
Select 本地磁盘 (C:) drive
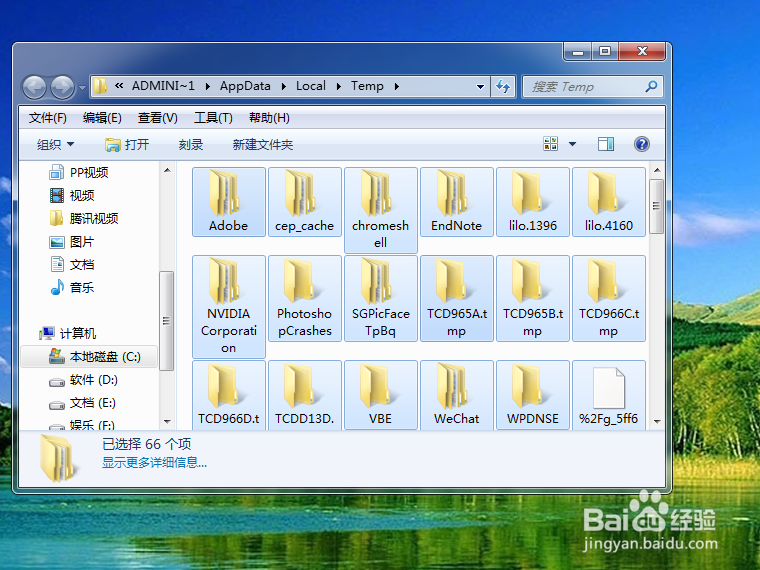pos(89,357)
